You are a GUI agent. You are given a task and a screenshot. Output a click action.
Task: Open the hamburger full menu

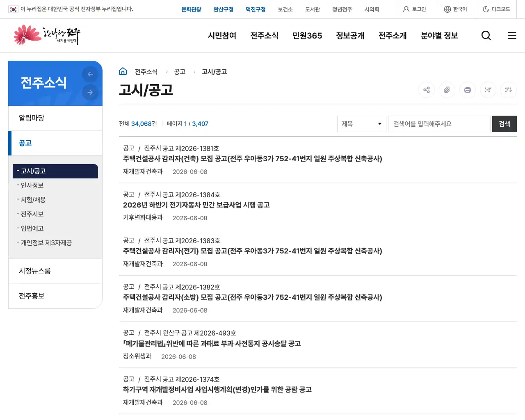pyautogui.click(x=512, y=36)
